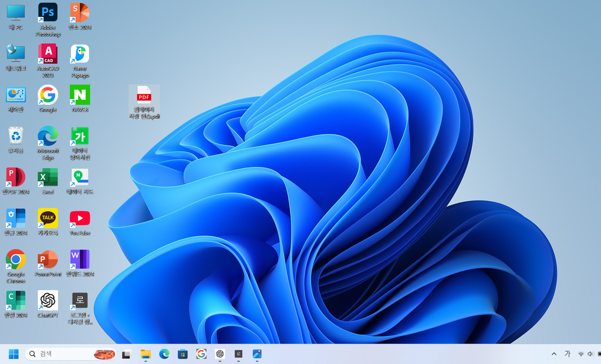Open the Photos app from the taskbar

pyautogui.click(x=257, y=354)
